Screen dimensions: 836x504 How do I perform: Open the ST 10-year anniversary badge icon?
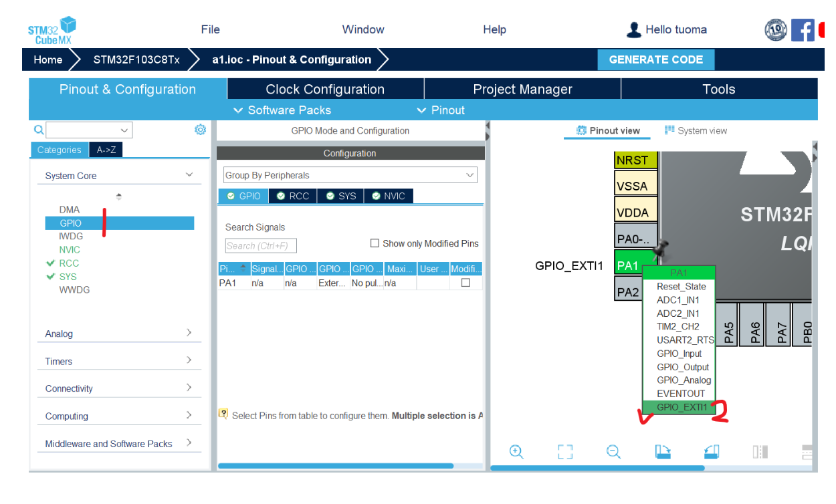coord(776,29)
